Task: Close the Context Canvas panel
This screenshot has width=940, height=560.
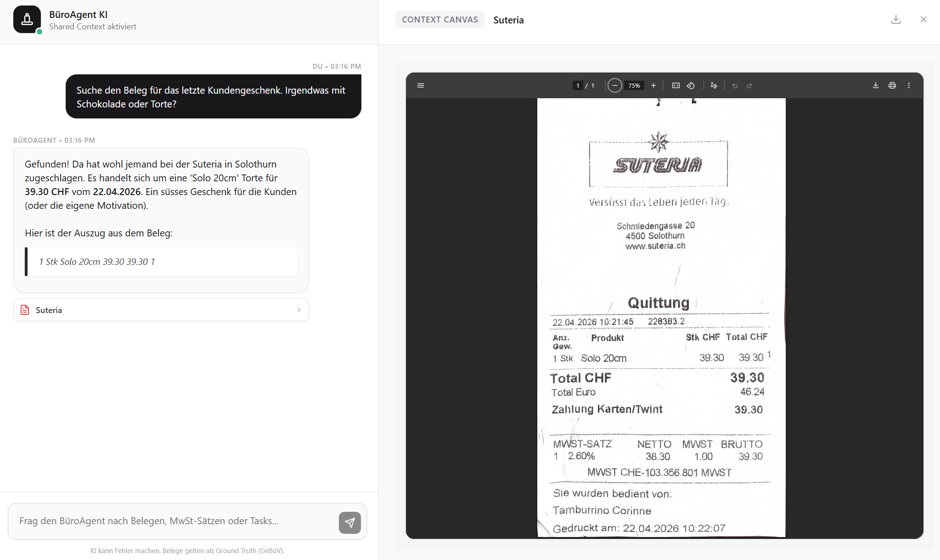Action: [923, 19]
